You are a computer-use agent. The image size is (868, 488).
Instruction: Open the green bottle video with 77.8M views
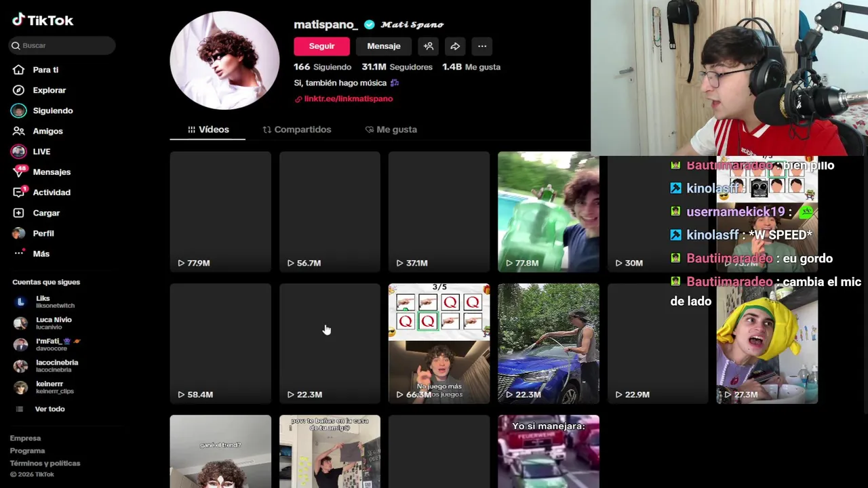[x=549, y=211]
